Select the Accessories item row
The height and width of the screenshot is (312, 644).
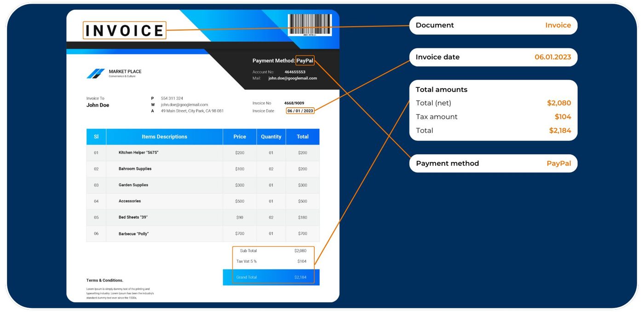[203, 201]
